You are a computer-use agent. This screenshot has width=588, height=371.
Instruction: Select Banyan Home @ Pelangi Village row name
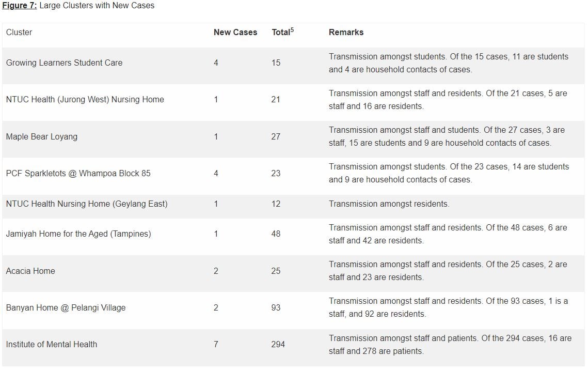coord(66,307)
